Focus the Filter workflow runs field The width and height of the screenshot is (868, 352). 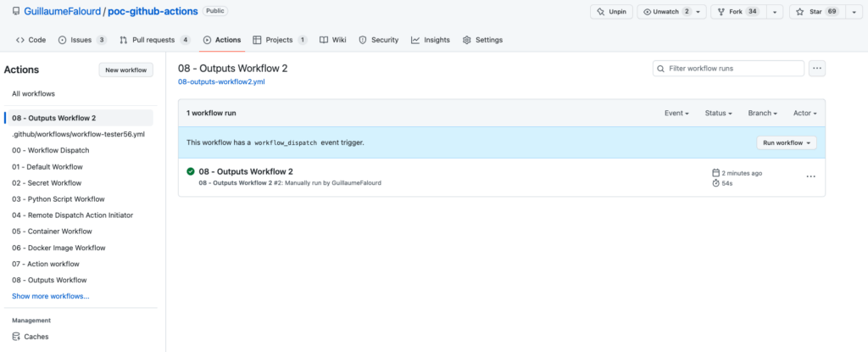[728, 69]
